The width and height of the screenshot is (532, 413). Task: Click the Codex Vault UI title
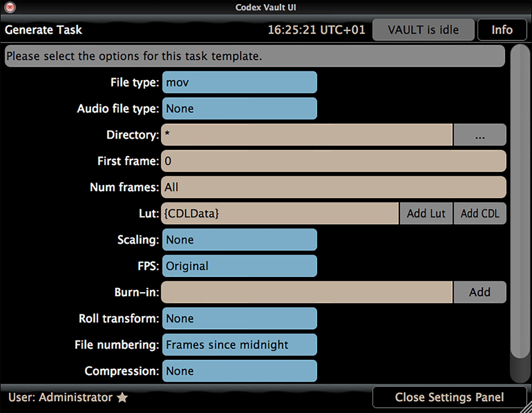(x=266, y=7)
